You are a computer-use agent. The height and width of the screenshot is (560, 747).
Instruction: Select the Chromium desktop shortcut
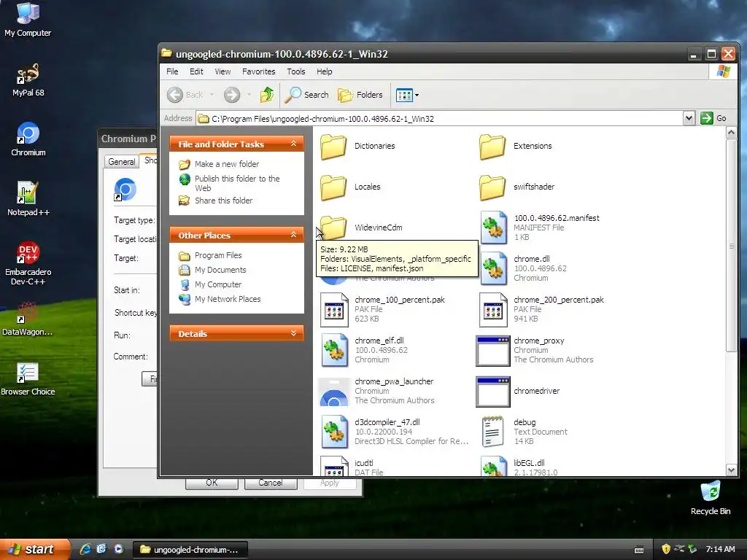[x=28, y=139]
